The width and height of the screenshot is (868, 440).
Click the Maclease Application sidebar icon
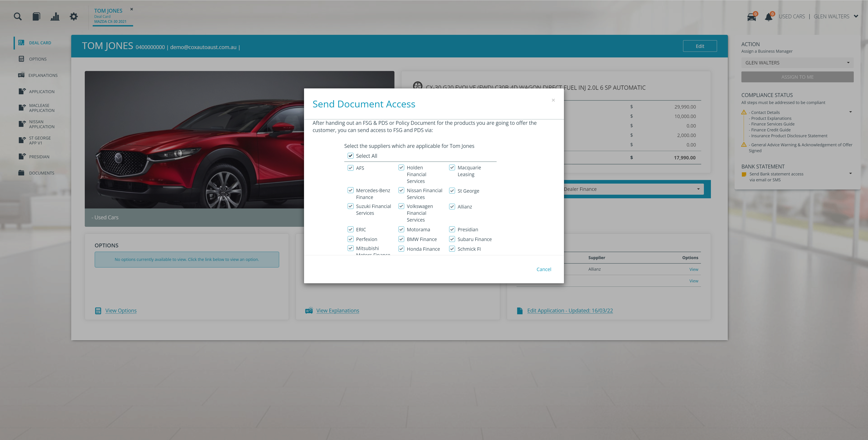(x=22, y=108)
